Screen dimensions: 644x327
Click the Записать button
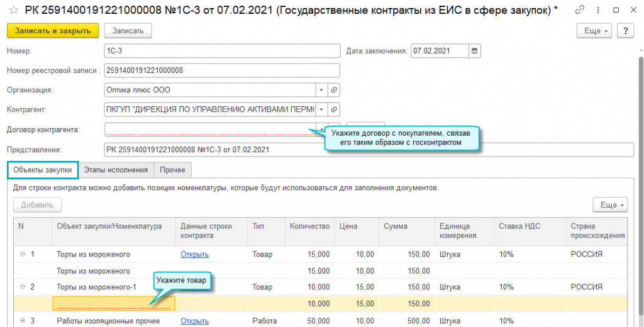point(128,31)
